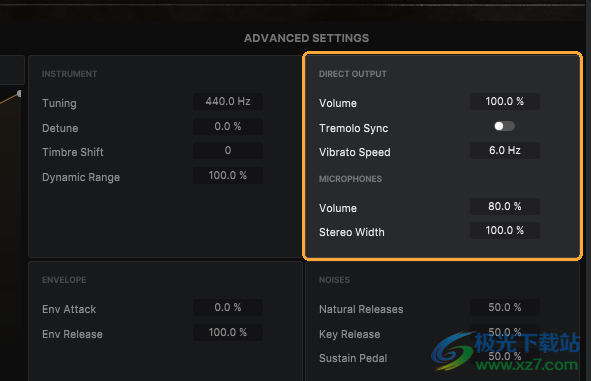The height and width of the screenshot is (381, 591).
Task: Click the Direct Output Volume 100.0 % field
Action: pyautogui.click(x=505, y=101)
